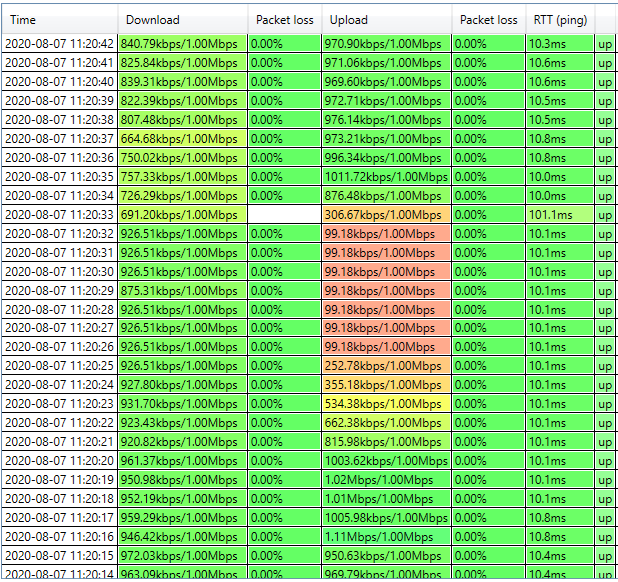Image resolution: width=618 pixels, height=582 pixels.
Task: Click the blank packet loss cell at 11:20:33
Action: pyautogui.click(x=284, y=214)
